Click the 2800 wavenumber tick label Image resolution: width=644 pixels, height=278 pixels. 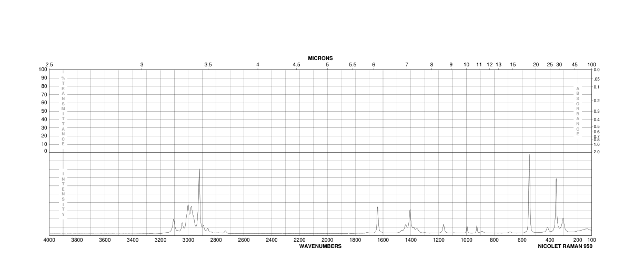pos(216,241)
